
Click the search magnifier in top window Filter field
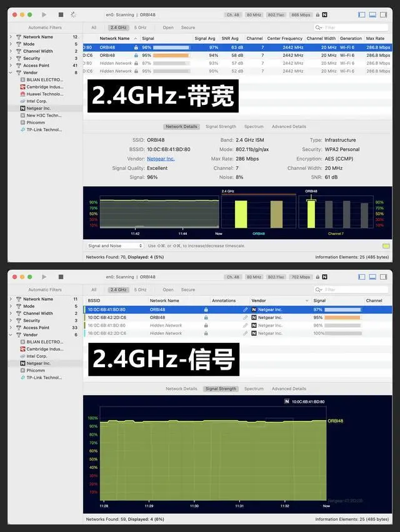[x=318, y=27]
